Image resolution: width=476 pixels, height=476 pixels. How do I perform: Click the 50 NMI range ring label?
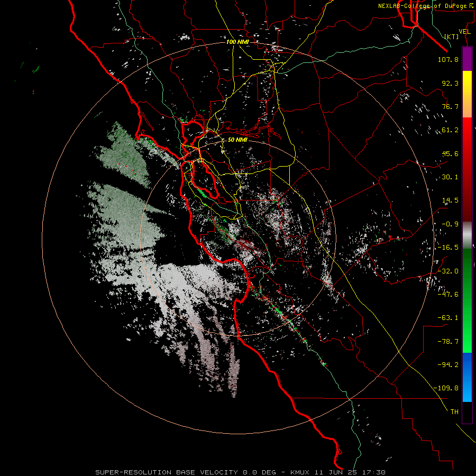click(237, 140)
